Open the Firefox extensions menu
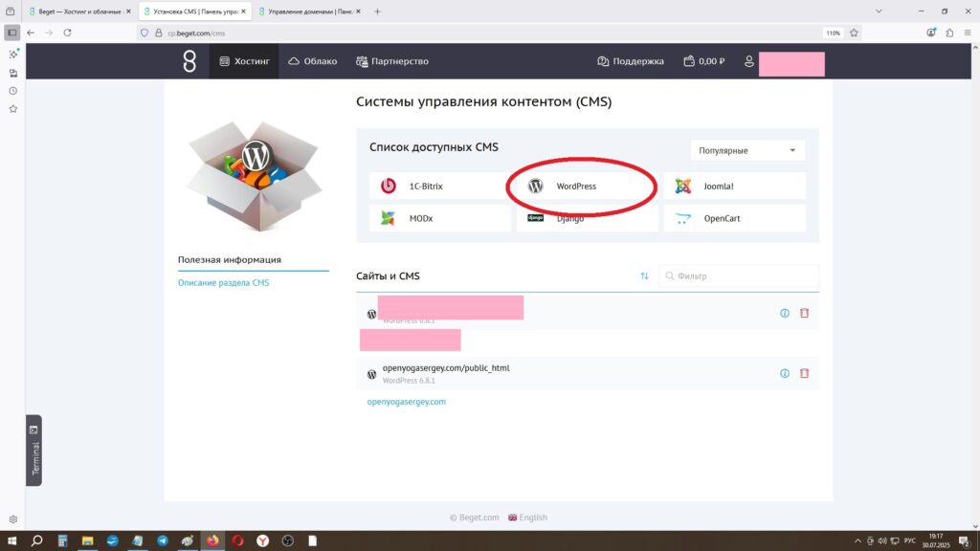 click(949, 33)
